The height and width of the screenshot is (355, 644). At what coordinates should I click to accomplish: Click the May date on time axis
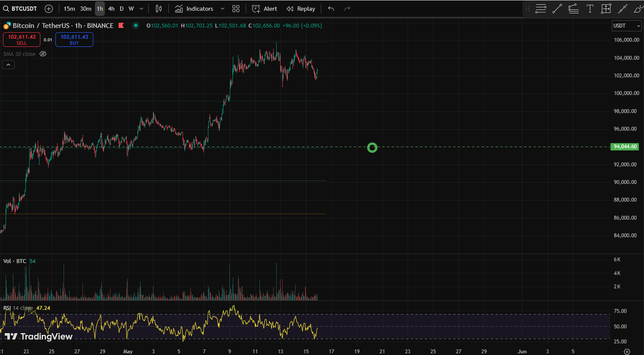pos(128,351)
